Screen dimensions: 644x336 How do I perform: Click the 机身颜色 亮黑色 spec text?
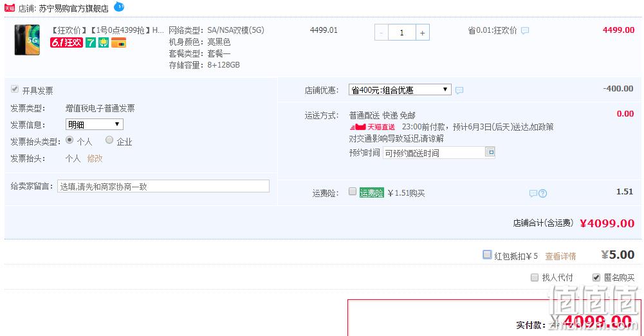click(x=199, y=42)
